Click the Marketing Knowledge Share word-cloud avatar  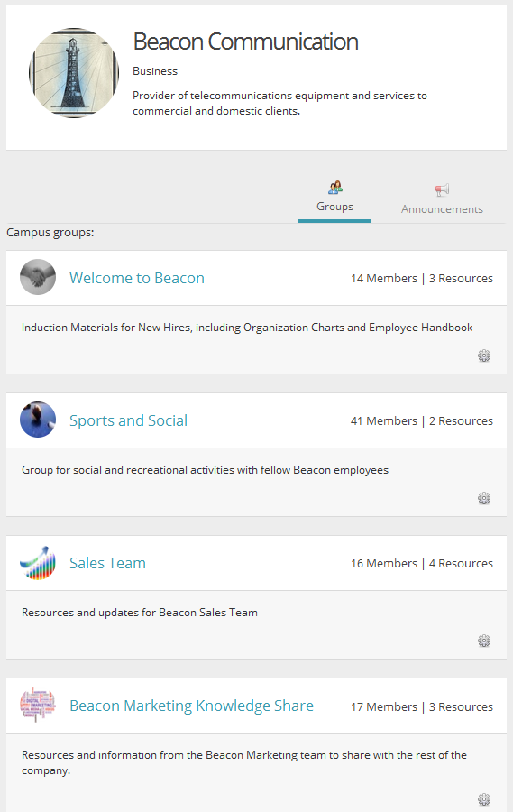[x=38, y=705]
